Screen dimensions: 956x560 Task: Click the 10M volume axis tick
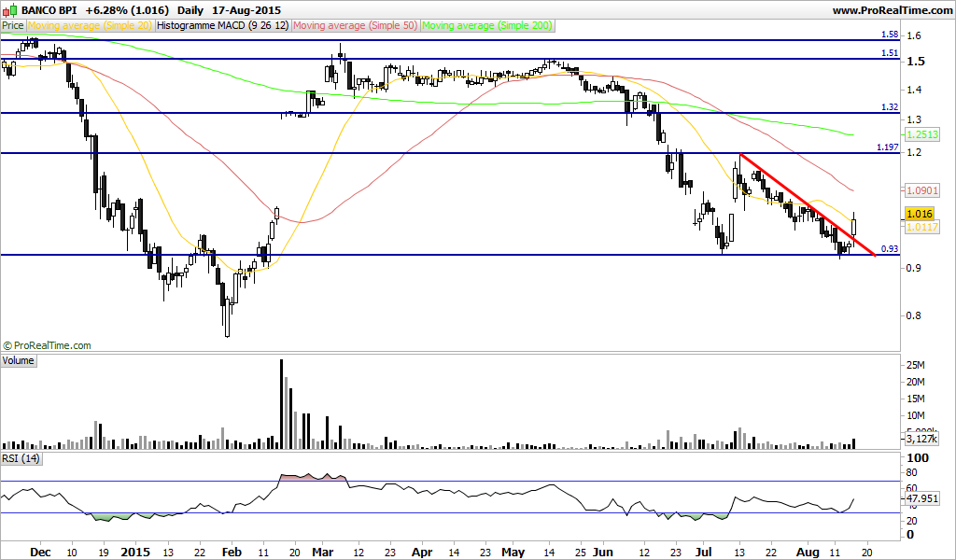[916, 416]
